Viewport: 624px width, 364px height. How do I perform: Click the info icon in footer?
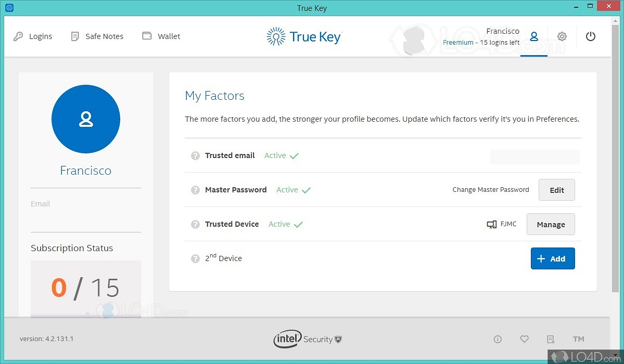pos(498,339)
